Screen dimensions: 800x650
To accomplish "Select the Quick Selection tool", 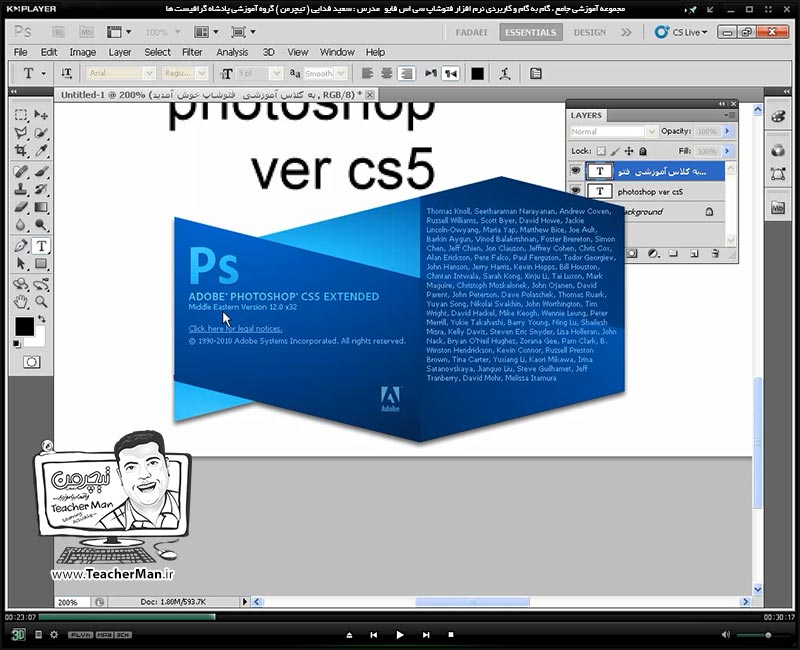I will (x=41, y=133).
